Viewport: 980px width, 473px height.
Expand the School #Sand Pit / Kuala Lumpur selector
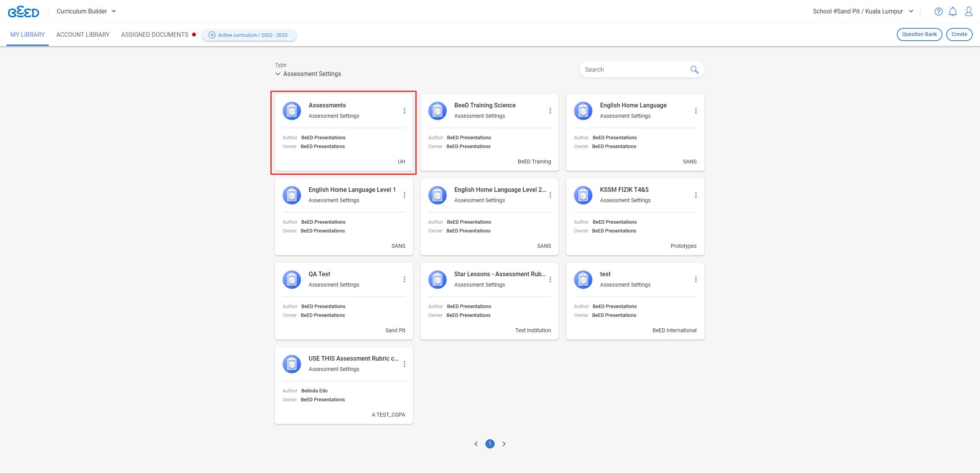pyautogui.click(x=863, y=11)
